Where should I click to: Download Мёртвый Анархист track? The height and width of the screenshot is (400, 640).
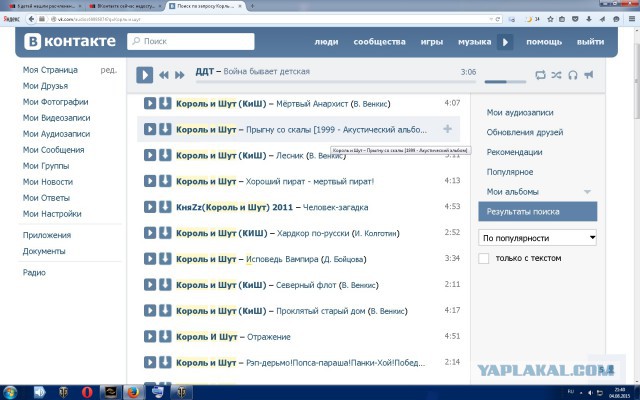pos(165,103)
